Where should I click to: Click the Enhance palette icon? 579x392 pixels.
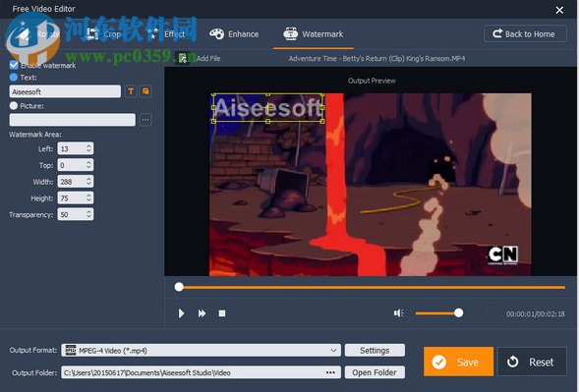(216, 34)
